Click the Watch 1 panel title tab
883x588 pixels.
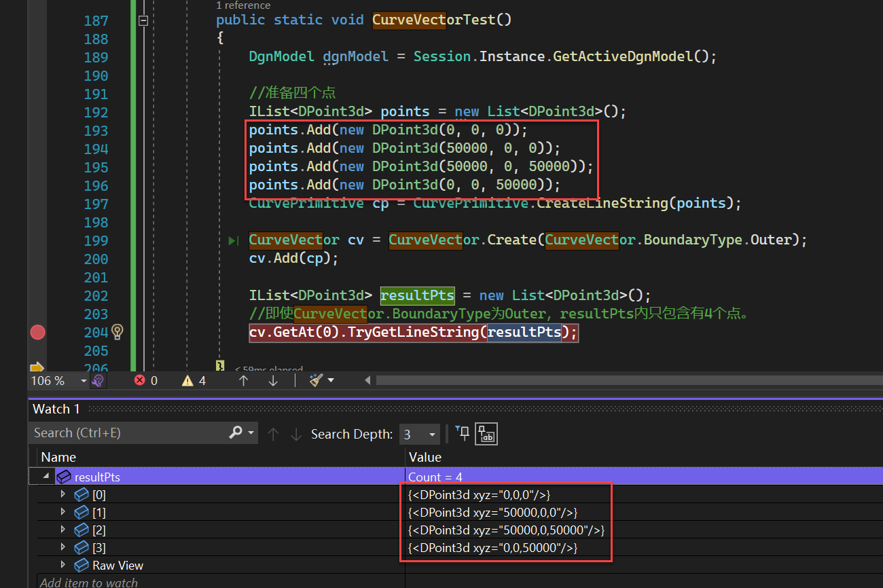point(56,409)
